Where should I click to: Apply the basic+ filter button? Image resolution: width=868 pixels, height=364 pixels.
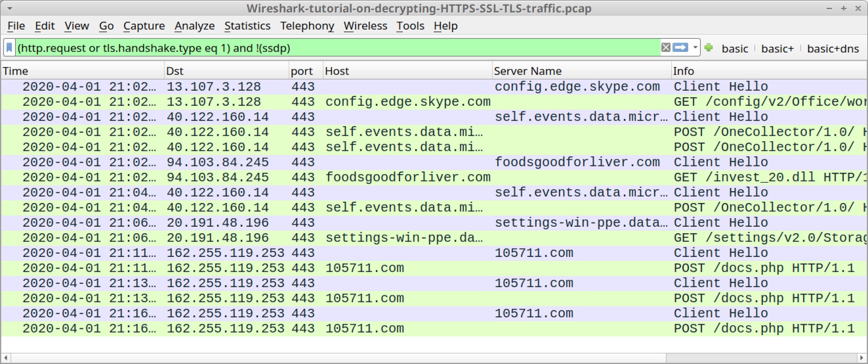tap(778, 48)
